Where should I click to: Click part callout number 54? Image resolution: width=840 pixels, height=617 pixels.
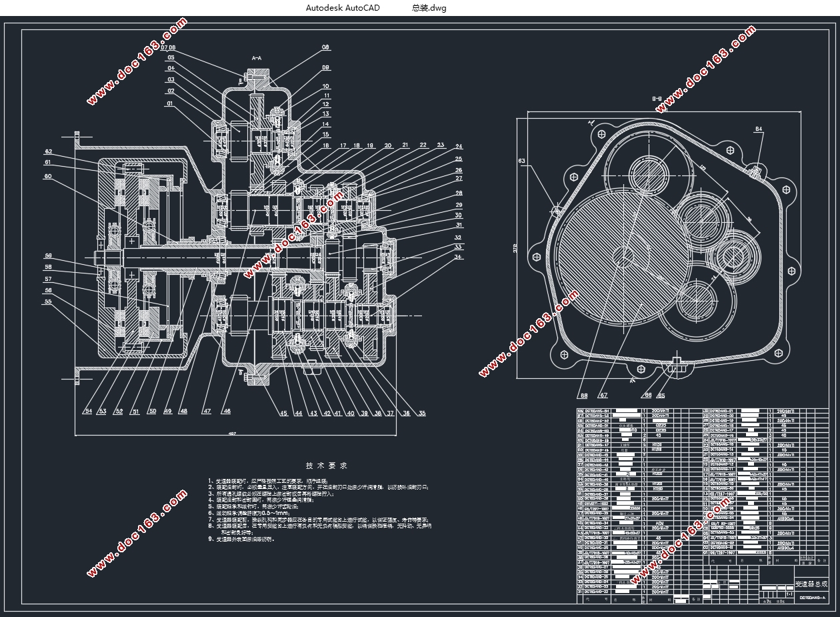tap(89, 412)
